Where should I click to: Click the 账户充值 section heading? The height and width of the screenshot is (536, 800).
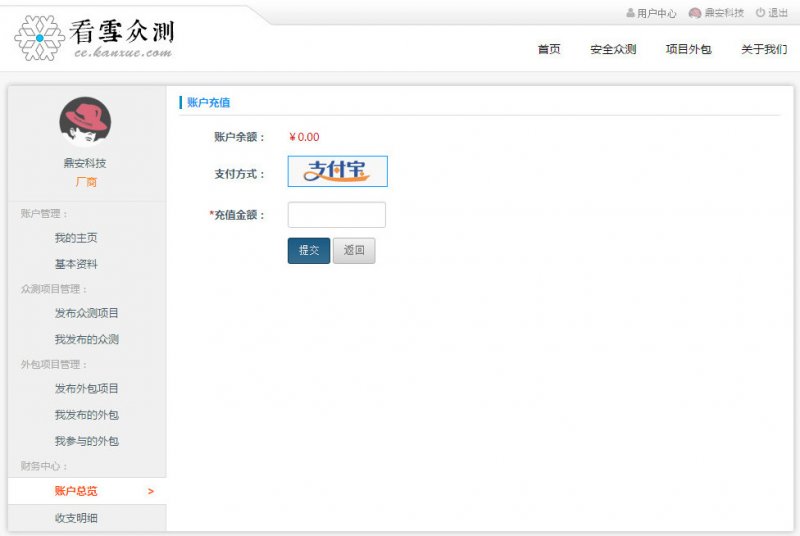208,102
